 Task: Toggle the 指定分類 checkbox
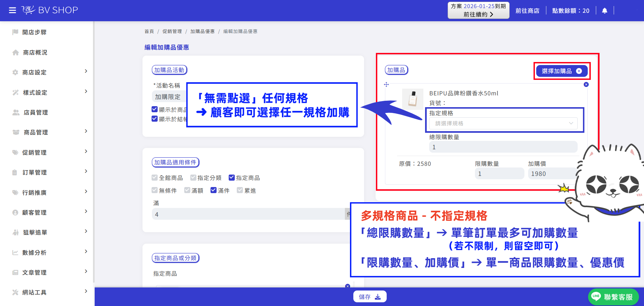[193, 178]
